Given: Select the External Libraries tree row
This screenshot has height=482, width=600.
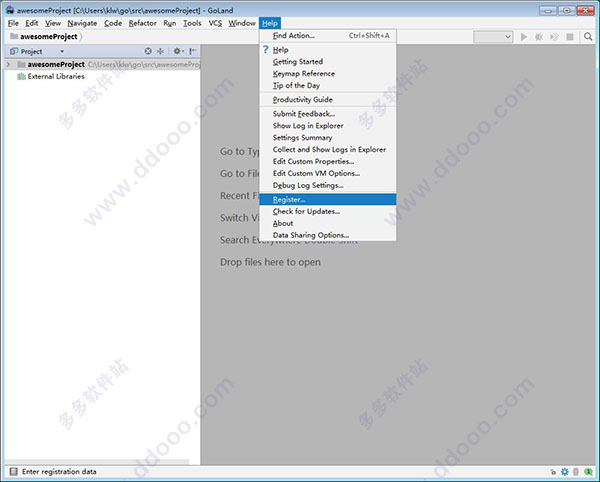Looking at the screenshot, I should pyautogui.click(x=102, y=77).
